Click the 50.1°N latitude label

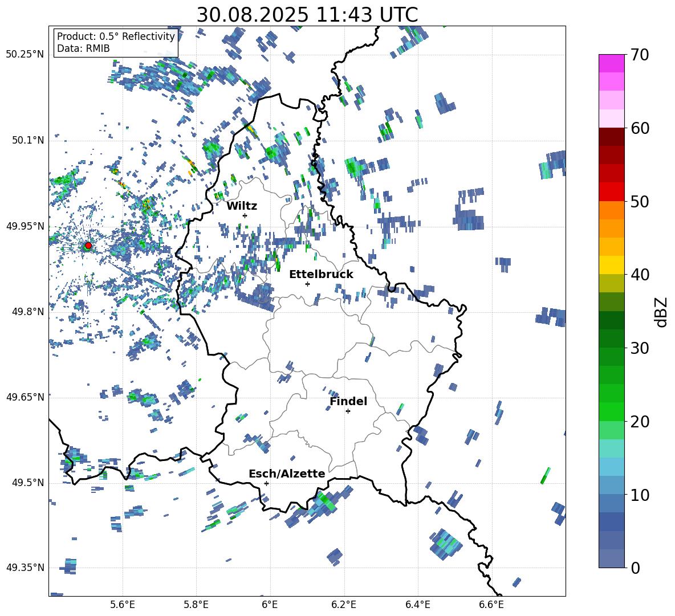[27, 140]
